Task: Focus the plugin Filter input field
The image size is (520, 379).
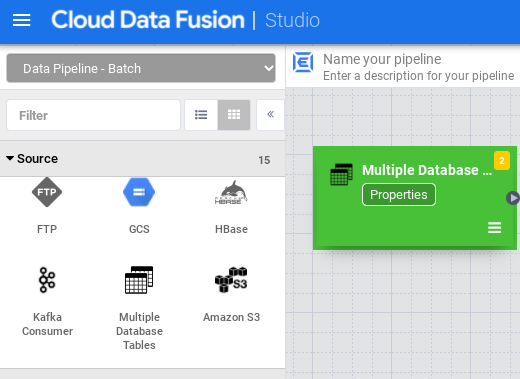Action: (x=93, y=115)
